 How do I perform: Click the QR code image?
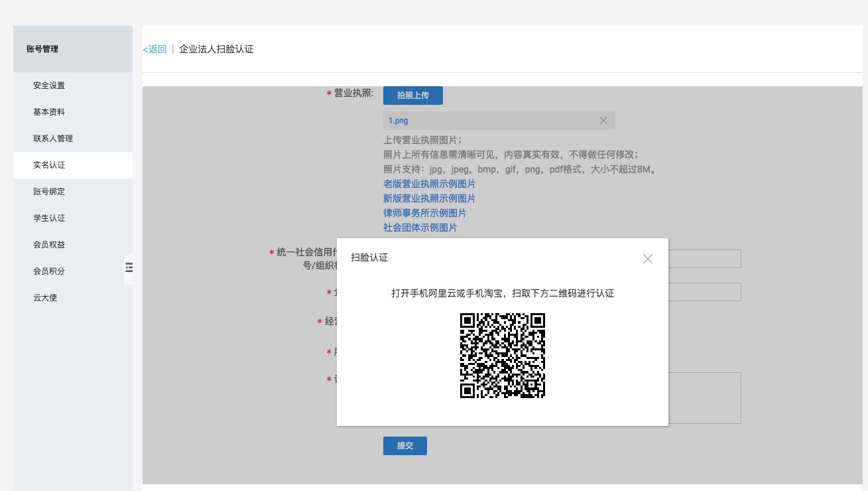502,355
